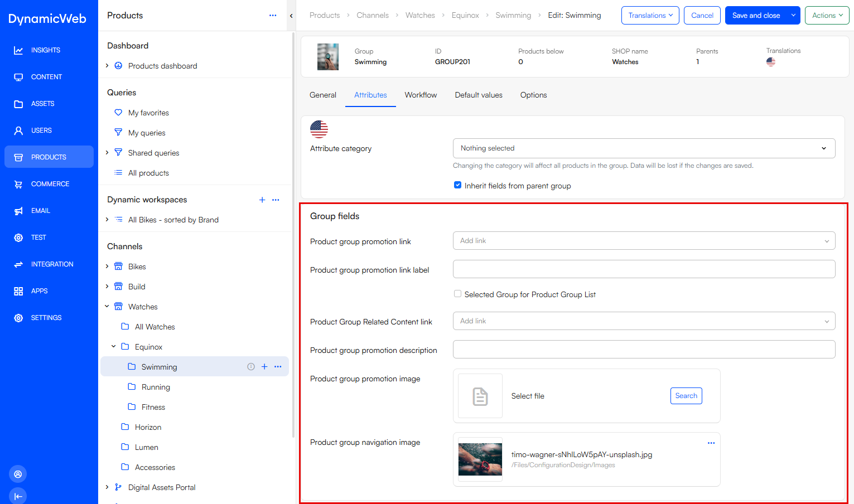
Task: Click the Cancel button
Action: 702,15
